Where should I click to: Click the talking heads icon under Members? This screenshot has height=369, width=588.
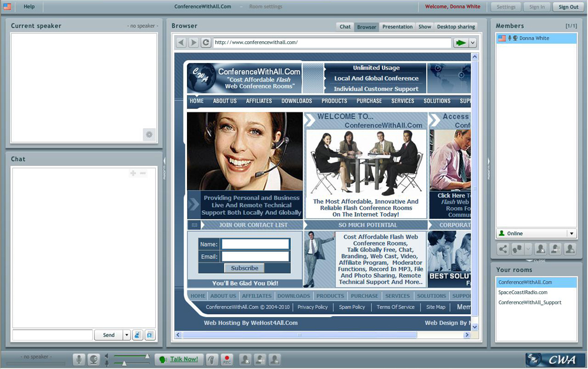pyautogui.click(x=517, y=249)
